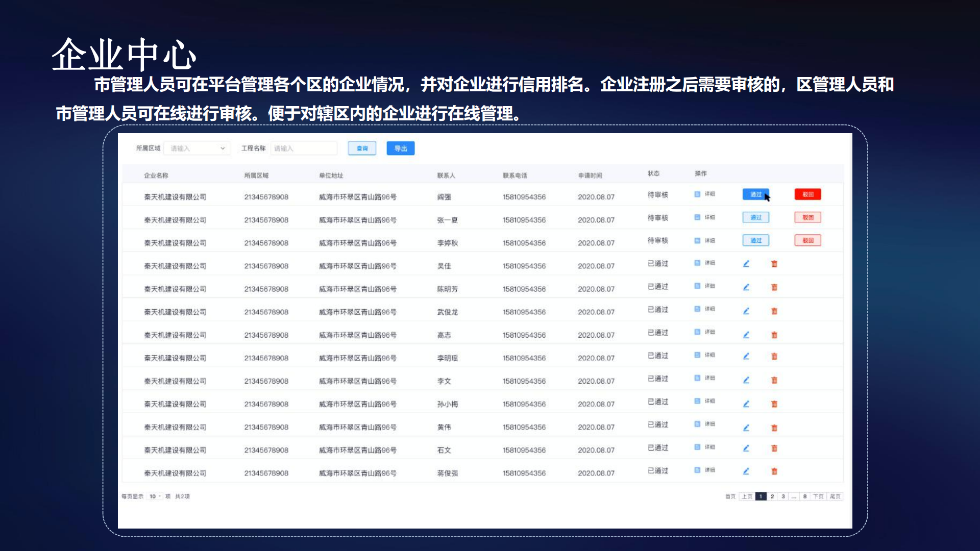
Task: Open details icon for contact 李明瑶
Action: point(697,355)
